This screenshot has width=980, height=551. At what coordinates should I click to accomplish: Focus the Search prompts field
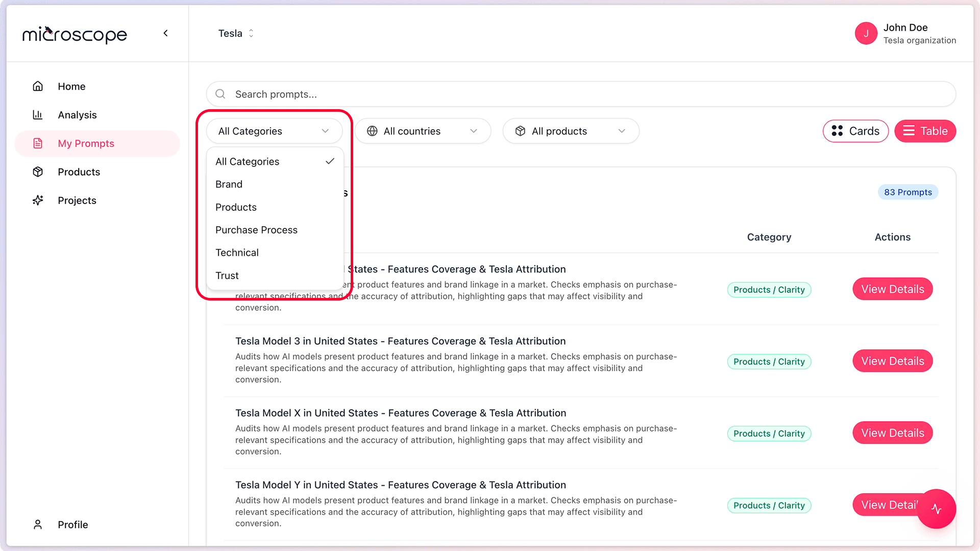(x=581, y=94)
